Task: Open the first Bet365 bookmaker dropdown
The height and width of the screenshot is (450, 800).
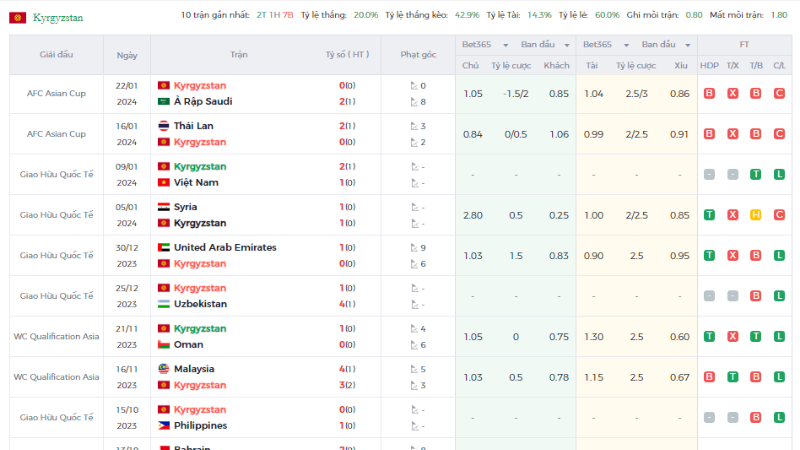Action: (485, 45)
